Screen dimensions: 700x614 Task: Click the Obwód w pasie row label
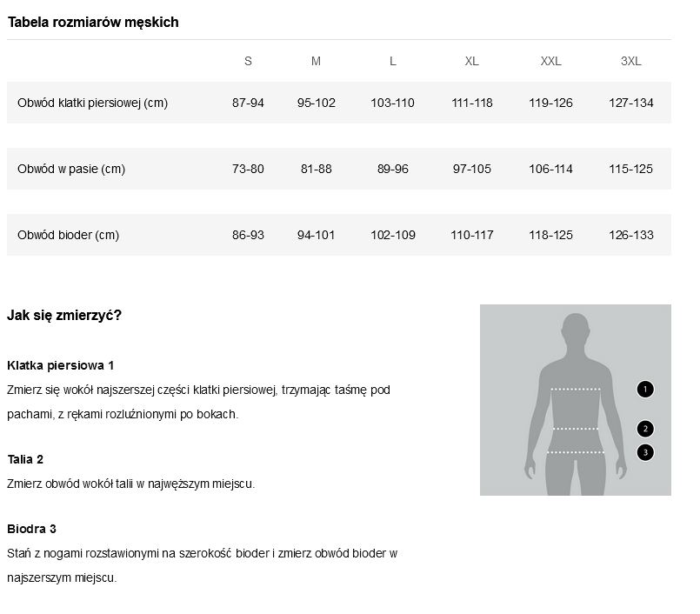[x=71, y=169]
